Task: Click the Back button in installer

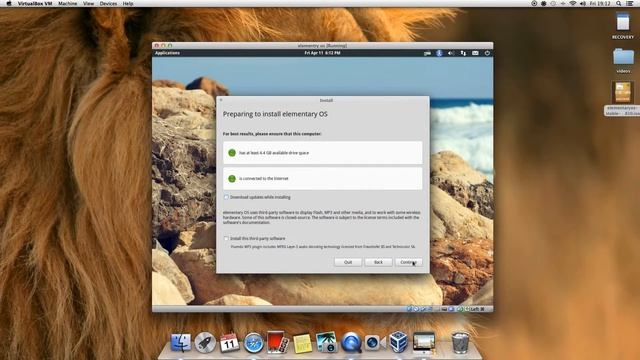Action: click(x=378, y=262)
